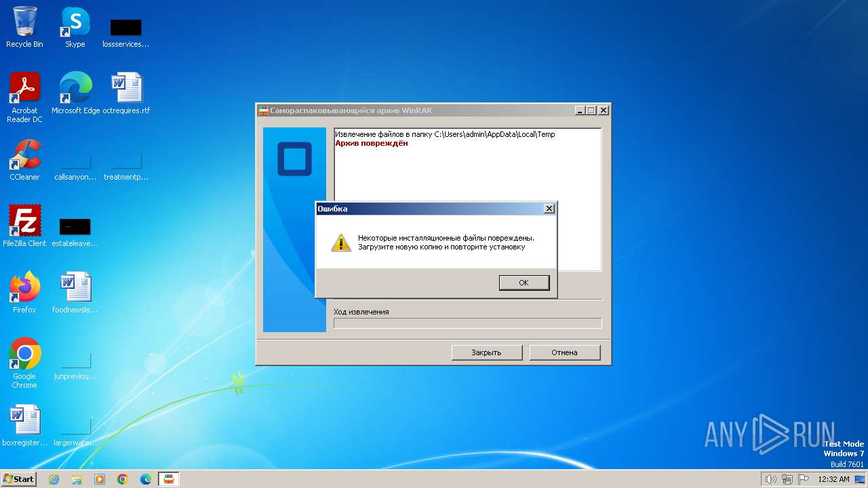
Task: Select the boxregister document icon
Action: click(x=24, y=426)
